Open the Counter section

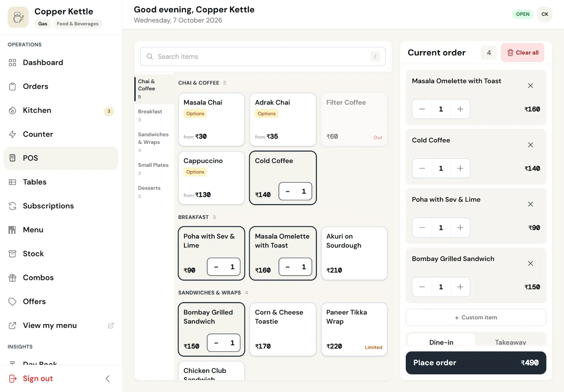[61, 134]
